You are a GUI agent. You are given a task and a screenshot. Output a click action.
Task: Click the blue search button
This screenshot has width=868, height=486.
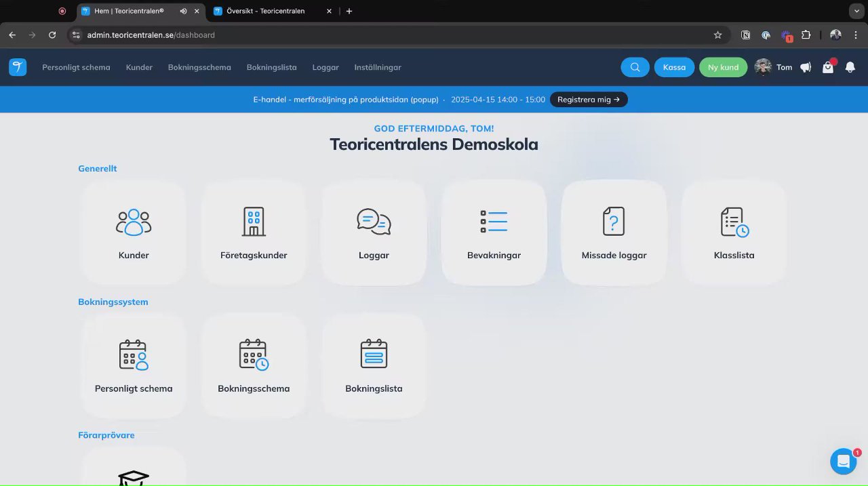click(x=635, y=67)
